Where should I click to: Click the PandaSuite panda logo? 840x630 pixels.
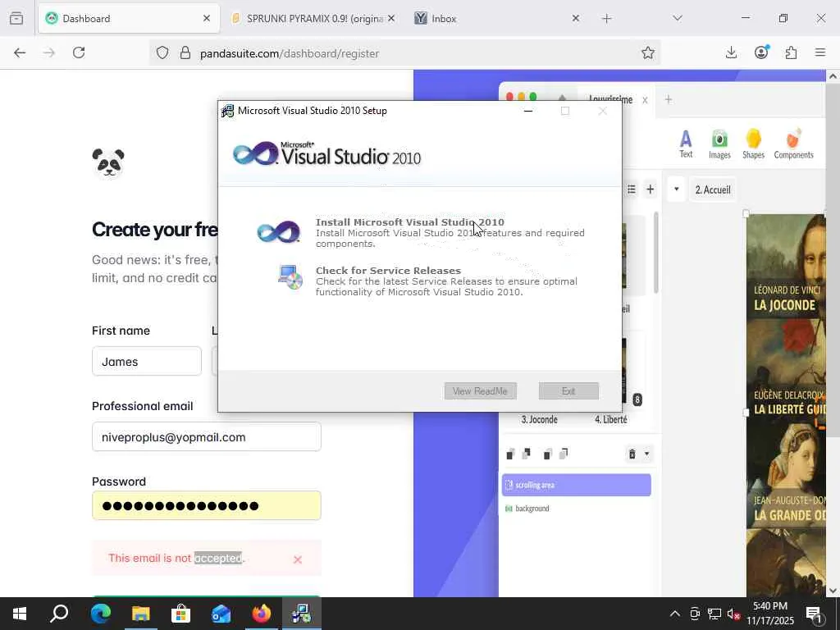point(108,163)
